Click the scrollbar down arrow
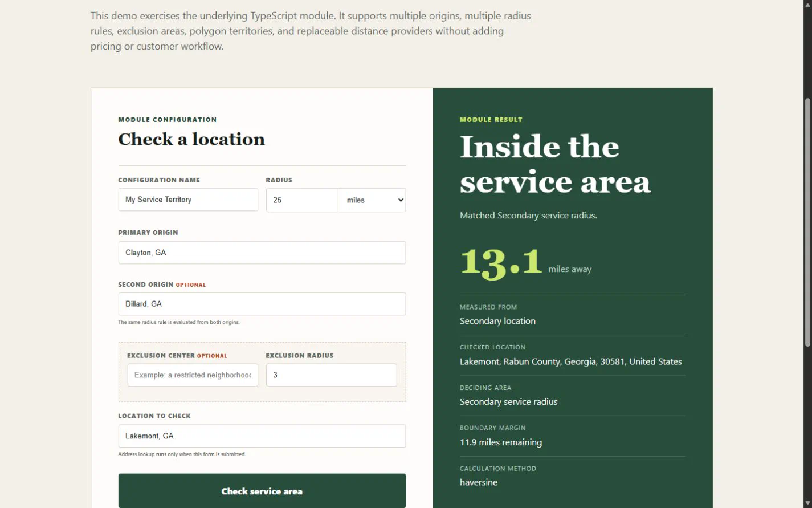812x508 pixels. (807, 503)
